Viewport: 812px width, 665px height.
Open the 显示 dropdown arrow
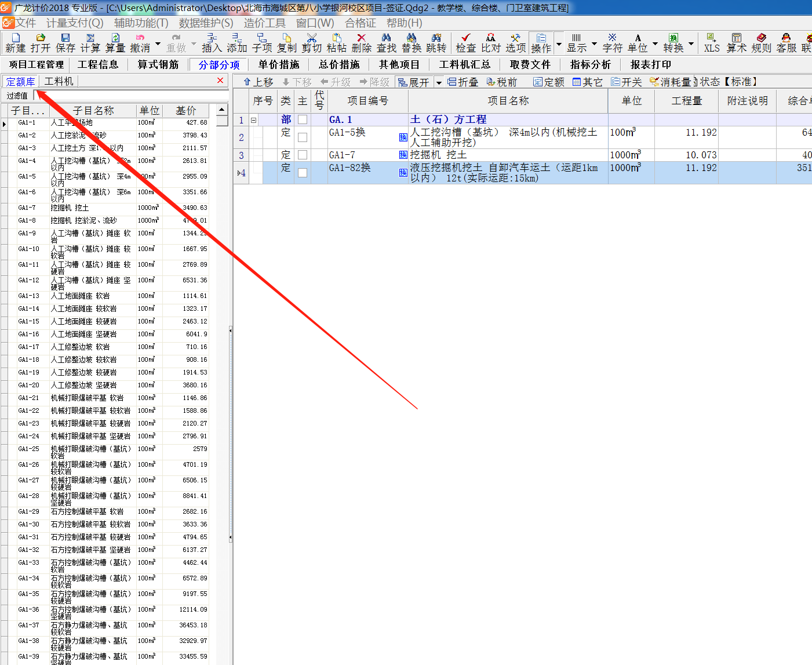594,43
